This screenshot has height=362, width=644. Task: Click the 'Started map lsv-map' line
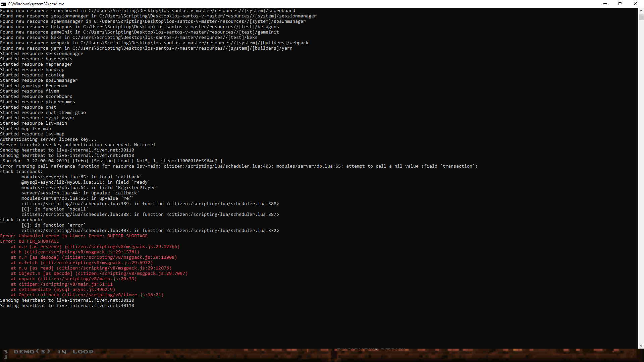[25, 128]
